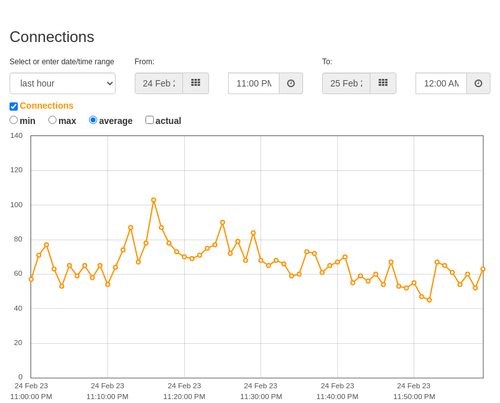
Task: Select the average radio button
Action: 93,120
